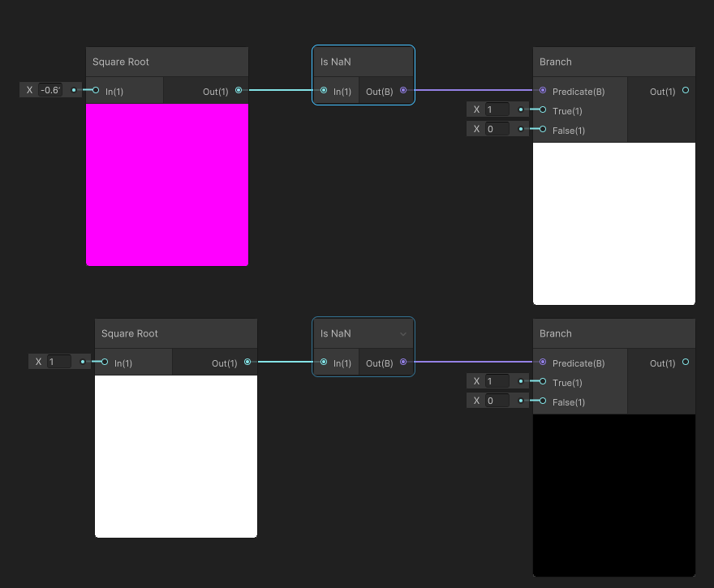Edit the False X value on upper Branch
714x588 pixels.
[x=497, y=129]
